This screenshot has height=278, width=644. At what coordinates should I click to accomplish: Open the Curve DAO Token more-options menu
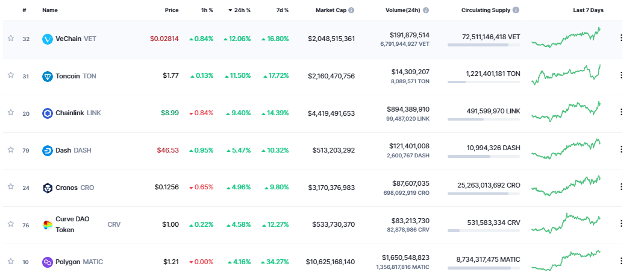point(621,223)
